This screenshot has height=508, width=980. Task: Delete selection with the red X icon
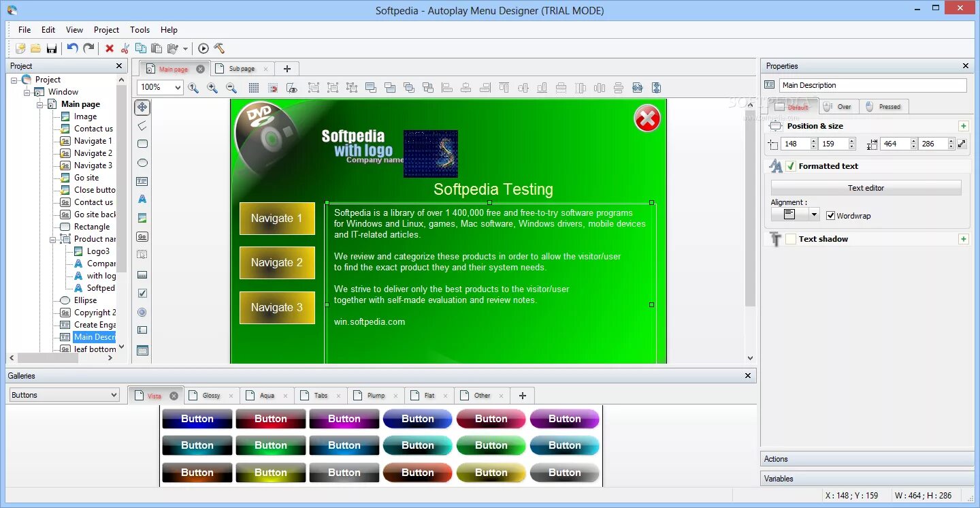point(109,48)
